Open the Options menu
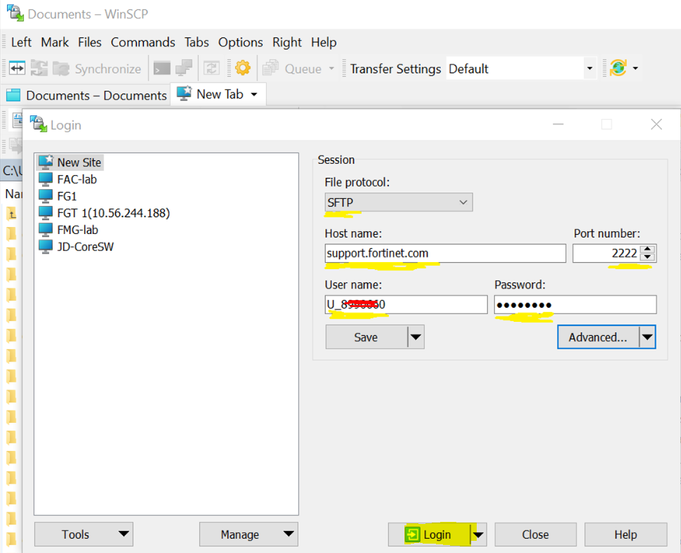The height and width of the screenshot is (553, 681). coord(240,42)
